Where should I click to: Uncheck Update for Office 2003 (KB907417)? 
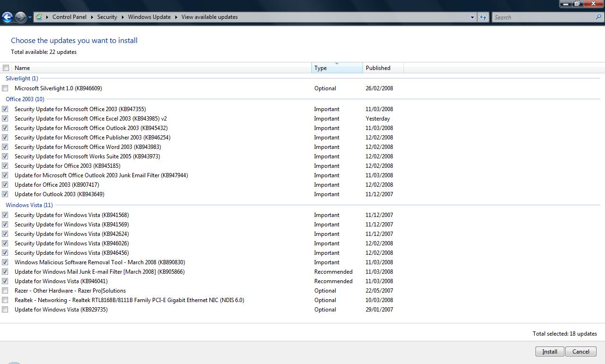(x=5, y=185)
